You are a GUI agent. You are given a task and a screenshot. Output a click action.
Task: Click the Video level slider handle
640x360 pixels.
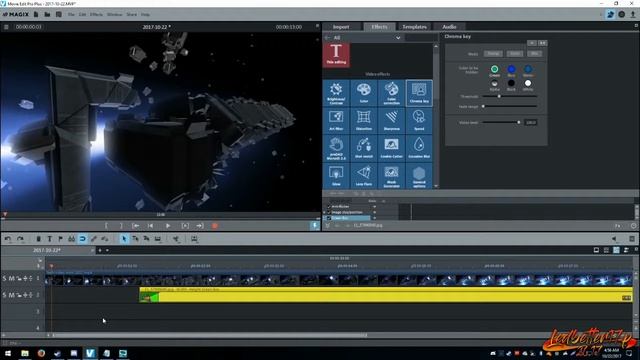(519, 122)
